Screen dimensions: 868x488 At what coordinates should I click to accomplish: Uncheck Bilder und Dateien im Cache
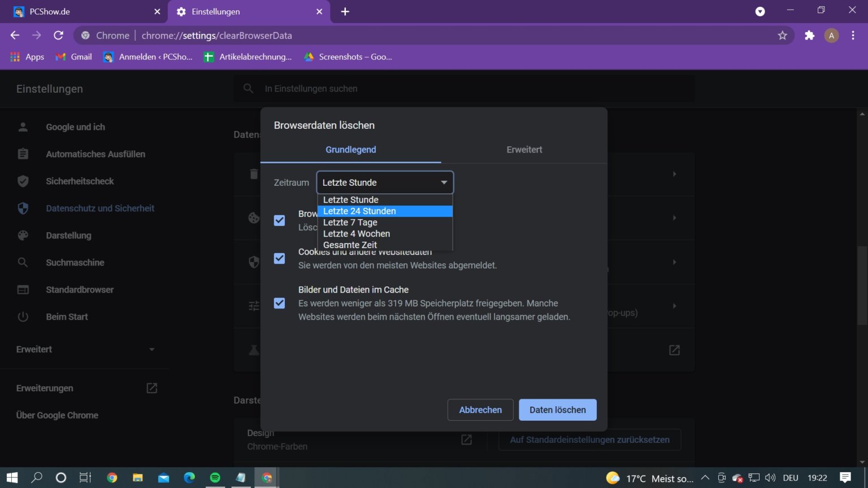[x=279, y=303]
